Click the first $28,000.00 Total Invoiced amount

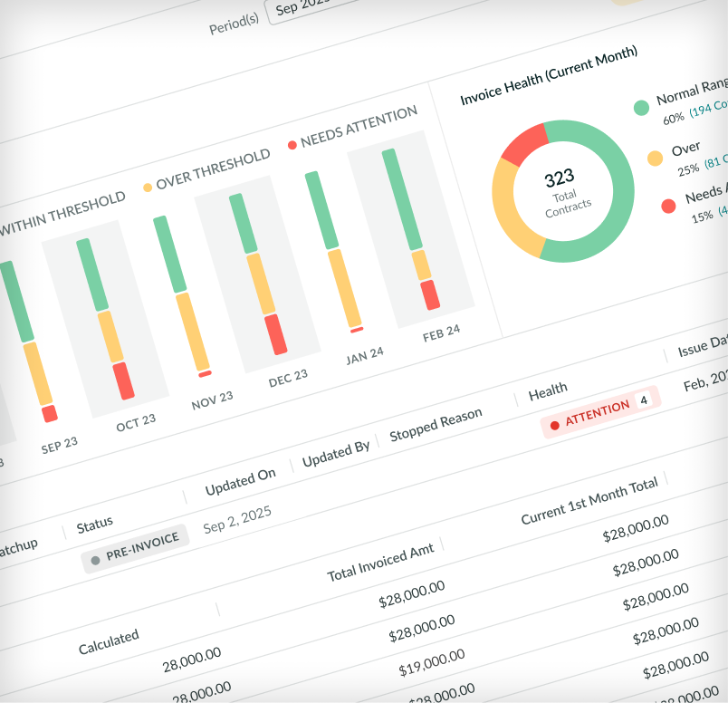[x=412, y=593]
